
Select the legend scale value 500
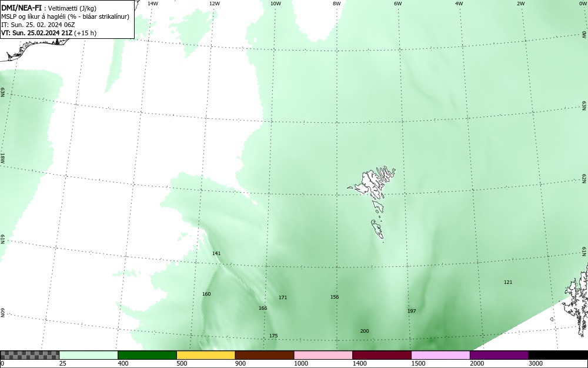click(182, 363)
